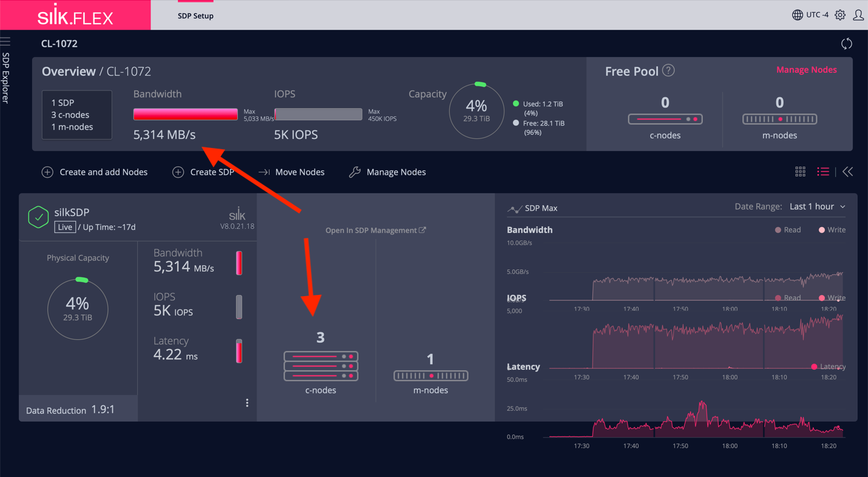This screenshot has height=477, width=868.
Task: Toggle IOPS Write legend
Action: tap(832, 298)
